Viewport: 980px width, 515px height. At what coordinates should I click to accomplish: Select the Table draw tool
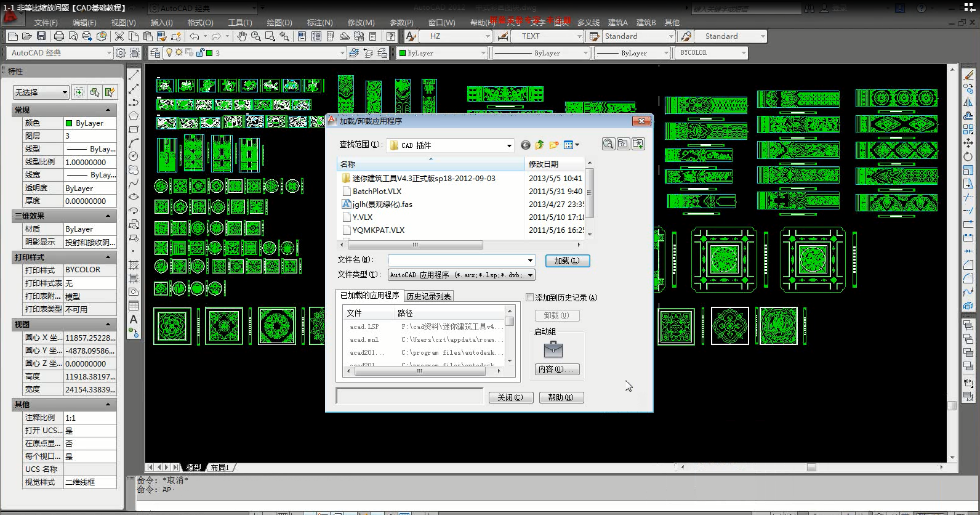pos(134,306)
